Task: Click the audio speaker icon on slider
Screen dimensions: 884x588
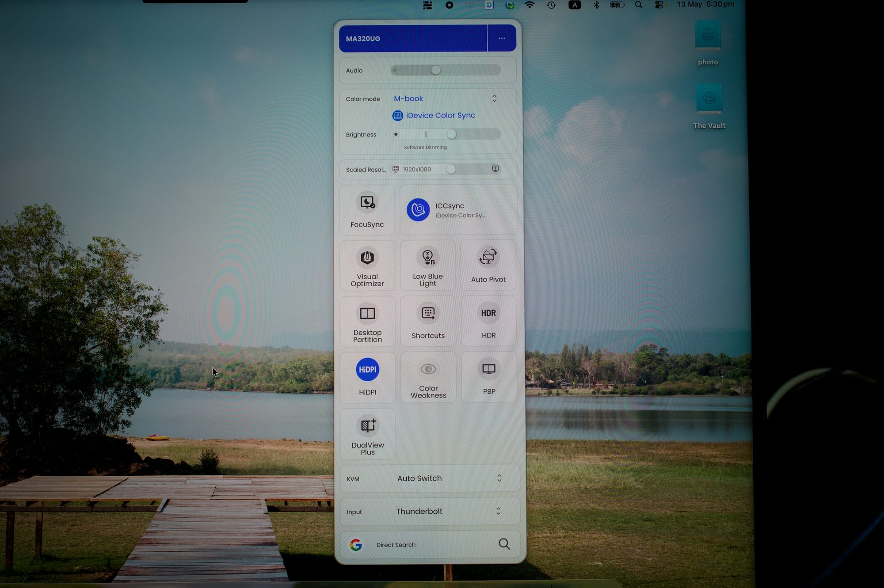Action: [395, 70]
